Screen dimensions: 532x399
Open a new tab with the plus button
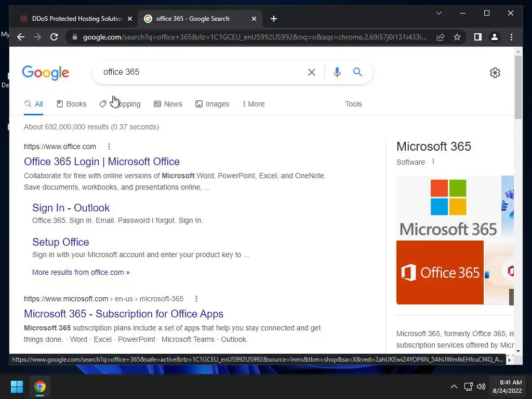[274, 19]
